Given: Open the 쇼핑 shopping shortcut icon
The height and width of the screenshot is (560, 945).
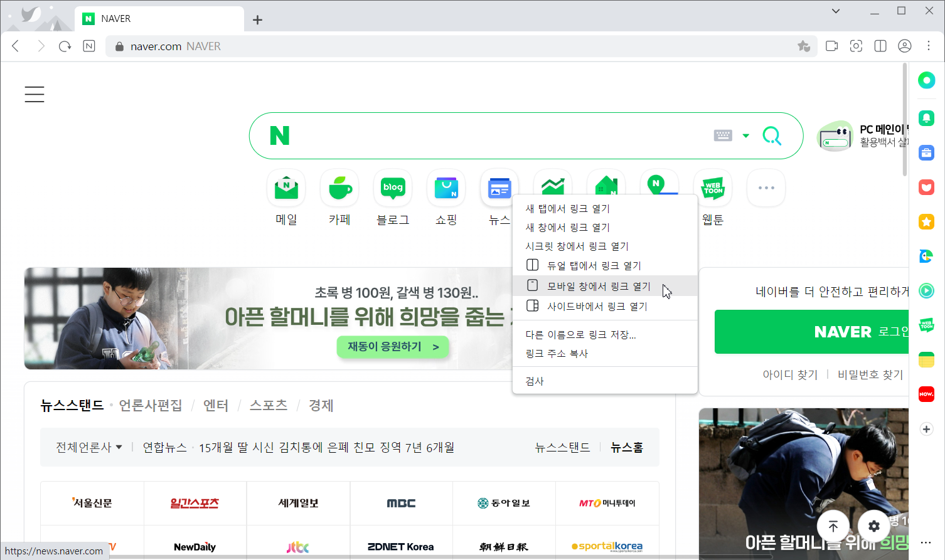Looking at the screenshot, I should [x=446, y=188].
